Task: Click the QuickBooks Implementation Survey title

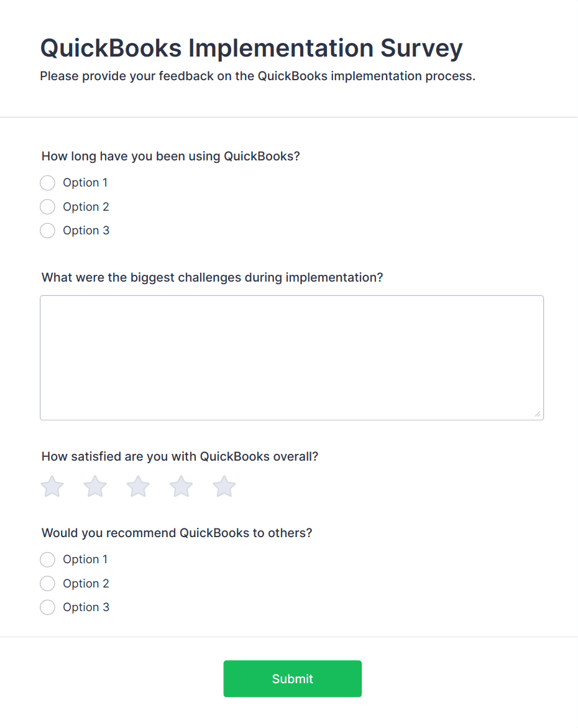Action: 251,48
